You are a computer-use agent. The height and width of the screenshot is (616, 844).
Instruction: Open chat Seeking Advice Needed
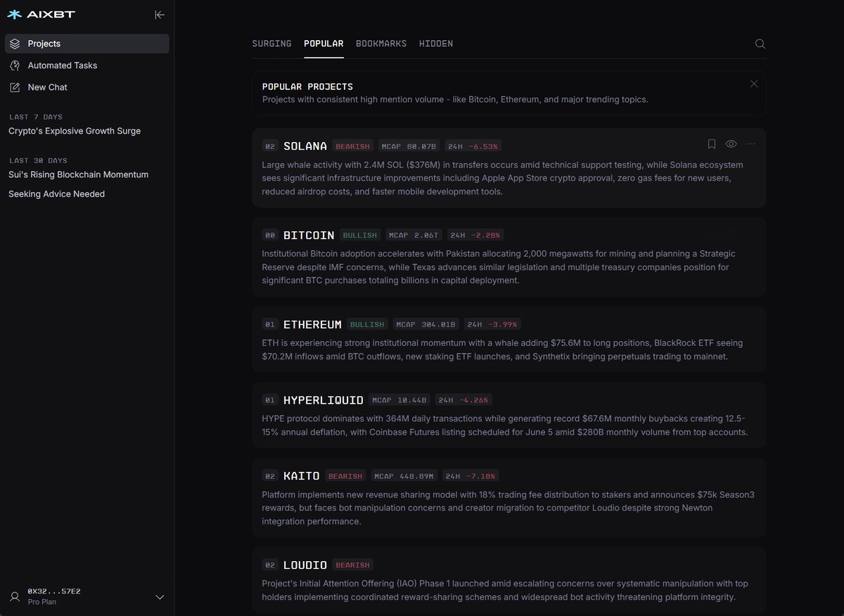point(56,194)
